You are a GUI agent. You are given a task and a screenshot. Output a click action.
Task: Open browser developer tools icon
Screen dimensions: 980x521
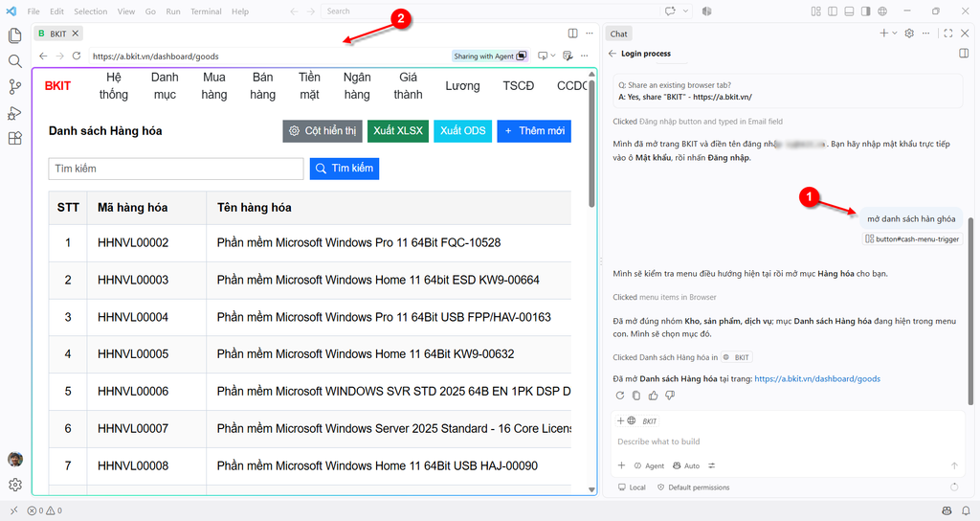(x=568, y=56)
